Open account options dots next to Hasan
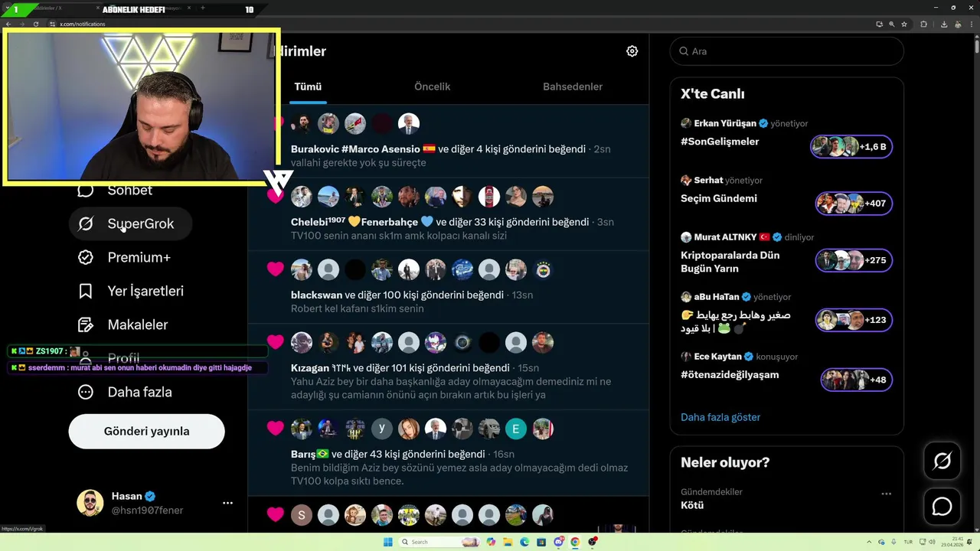The image size is (980, 551). (227, 503)
